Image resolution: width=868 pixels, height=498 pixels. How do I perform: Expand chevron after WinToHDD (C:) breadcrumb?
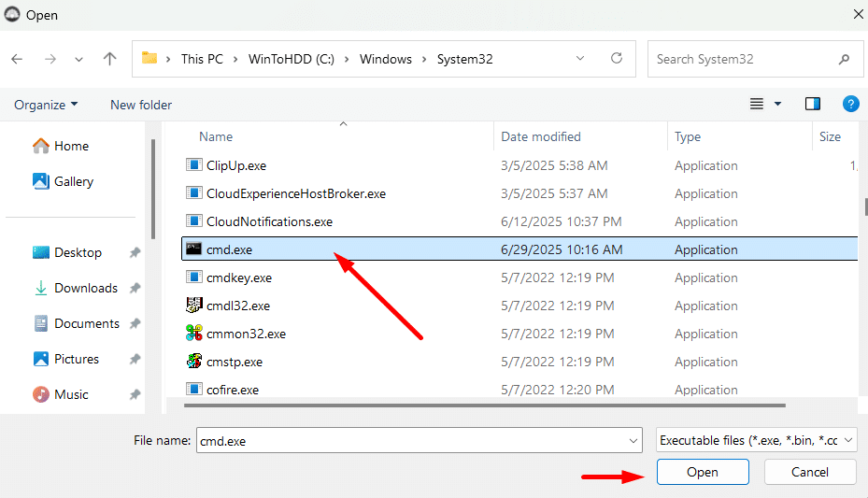[347, 59]
